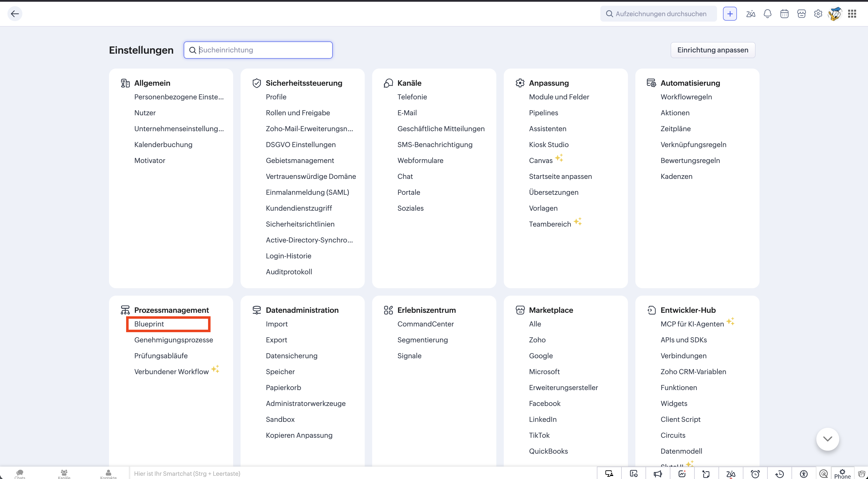Open Genehmigungsprozesse

174,340
